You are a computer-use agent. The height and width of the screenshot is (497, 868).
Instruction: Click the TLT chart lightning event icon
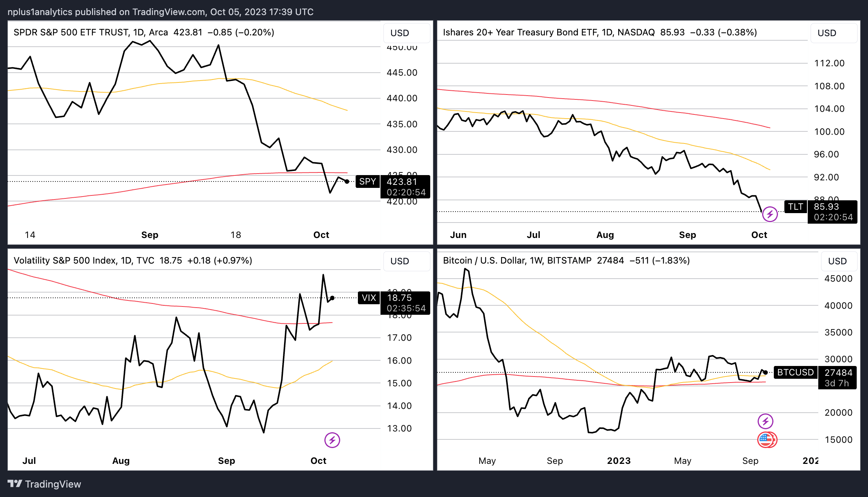(x=770, y=214)
